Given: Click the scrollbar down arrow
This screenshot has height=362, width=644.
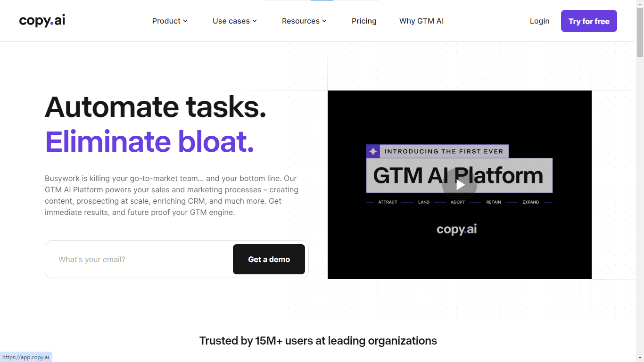Looking at the screenshot, I should (x=640, y=358).
